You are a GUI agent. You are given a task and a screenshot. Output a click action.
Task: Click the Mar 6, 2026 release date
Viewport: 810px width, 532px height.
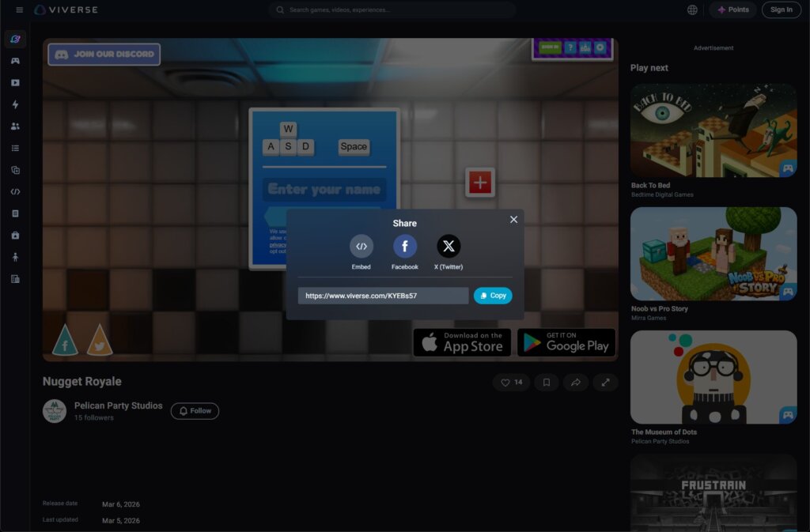(x=121, y=504)
